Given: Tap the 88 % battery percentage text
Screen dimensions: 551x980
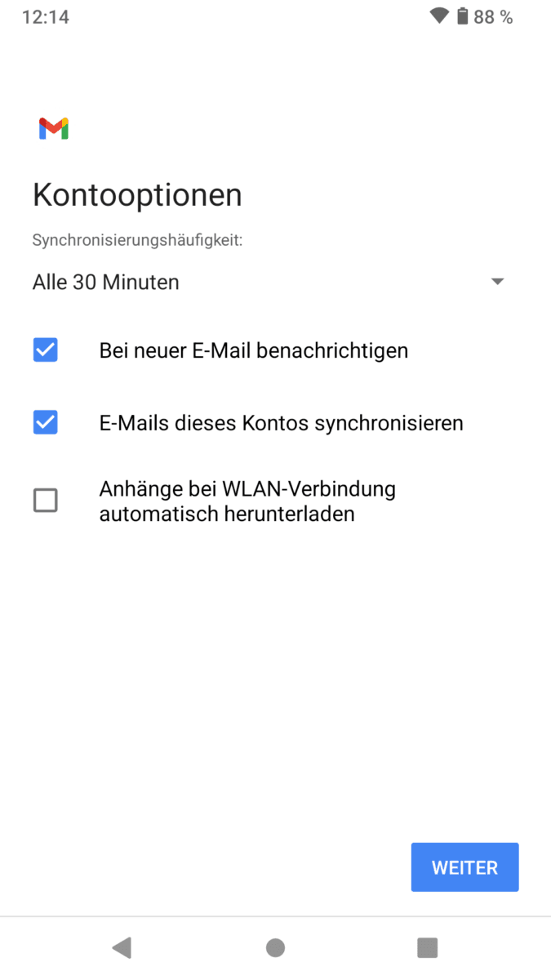Looking at the screenshot, I should click(x=493, y=17).
